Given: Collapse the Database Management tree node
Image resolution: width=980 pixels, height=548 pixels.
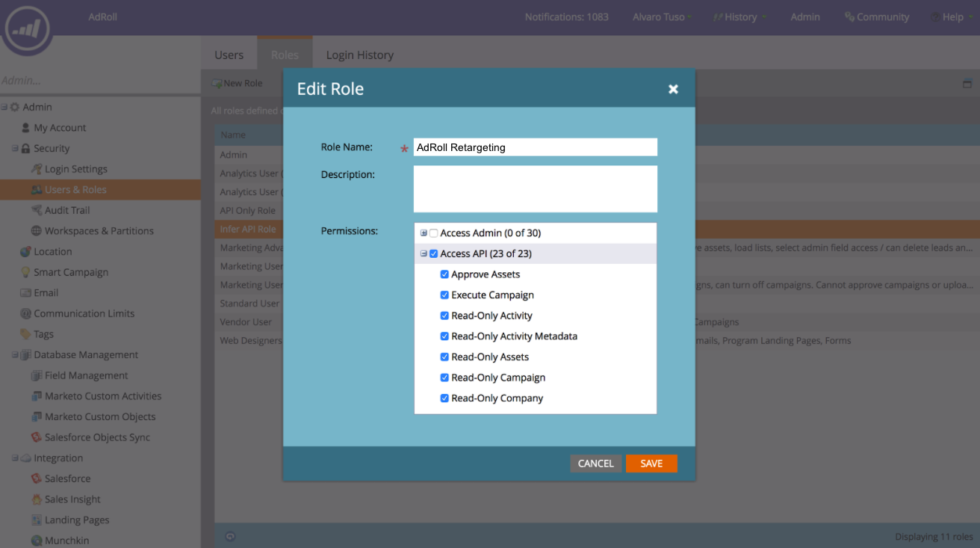Looking at the screenshot, I should (15, 355).
